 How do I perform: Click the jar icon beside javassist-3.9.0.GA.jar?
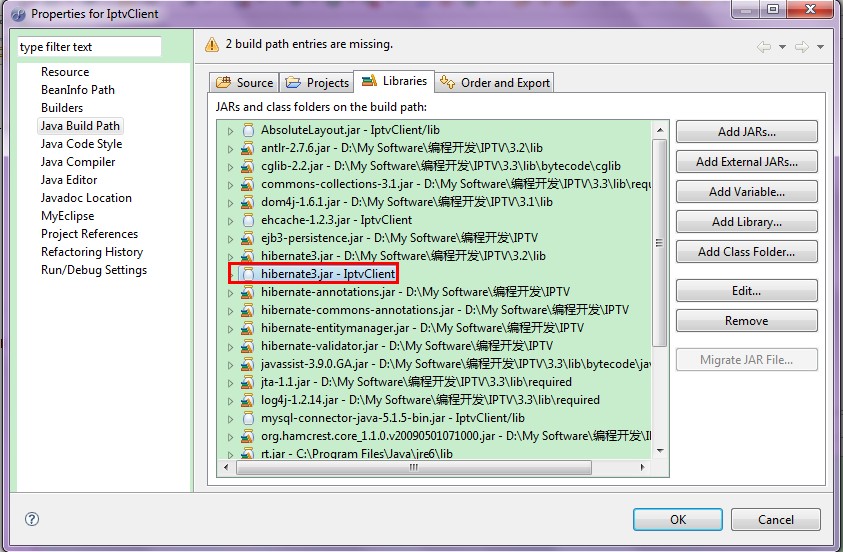[248, 364]
